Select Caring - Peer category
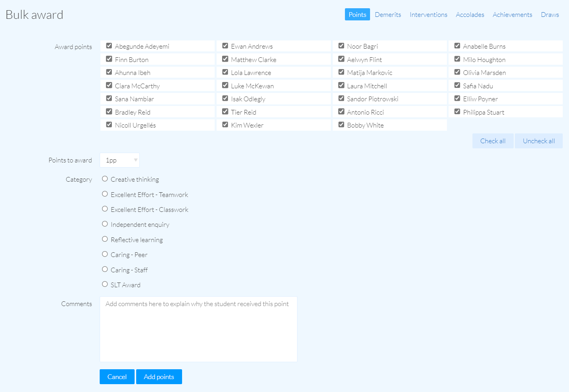Screen dimensions: 569x392 pos(105,254)
